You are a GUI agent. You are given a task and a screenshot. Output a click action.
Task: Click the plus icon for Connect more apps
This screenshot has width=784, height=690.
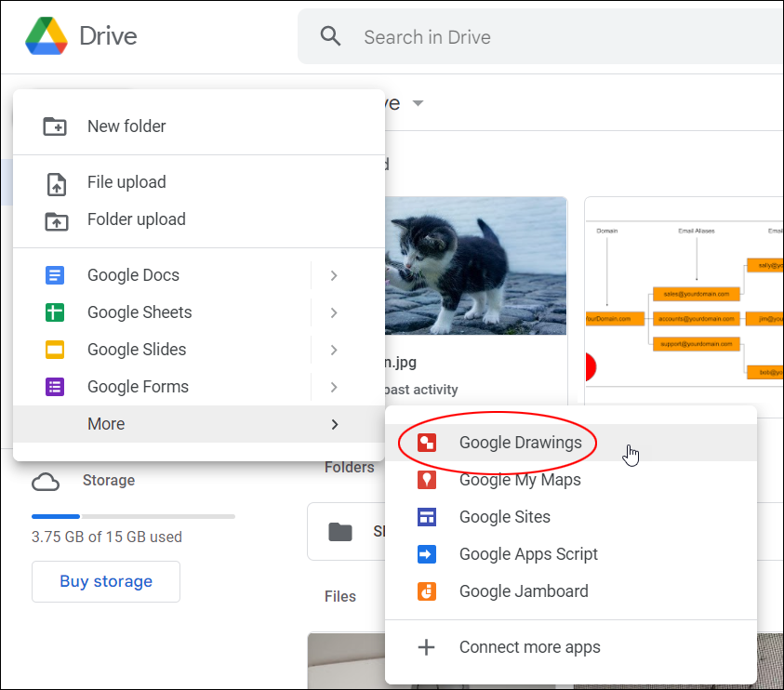427,647
